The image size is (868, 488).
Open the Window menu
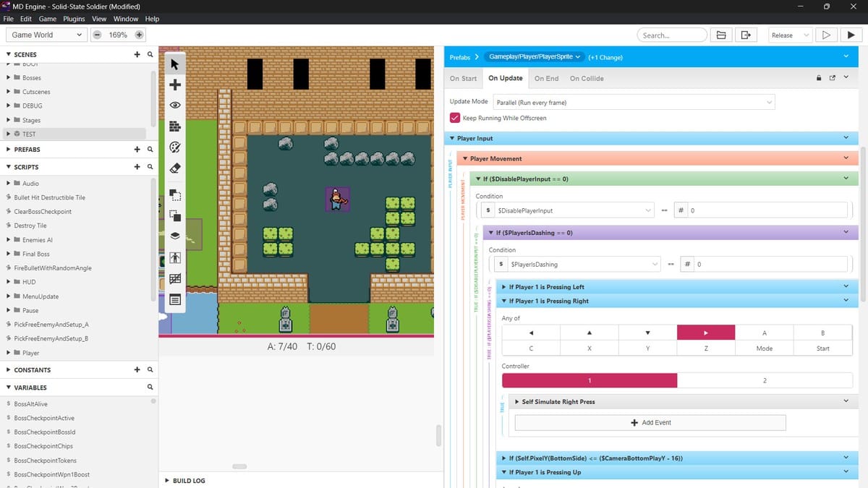pos(126,18)
